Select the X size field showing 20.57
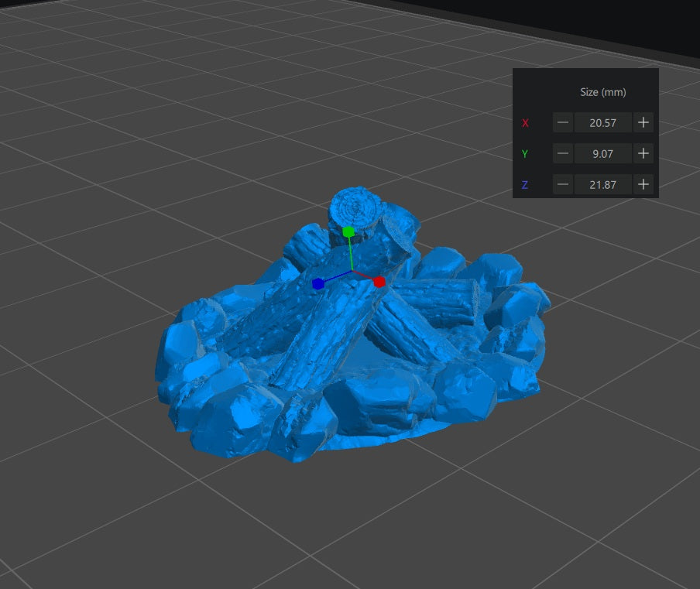The height and width of the screenshot is (589, 700). pos(602,122)
